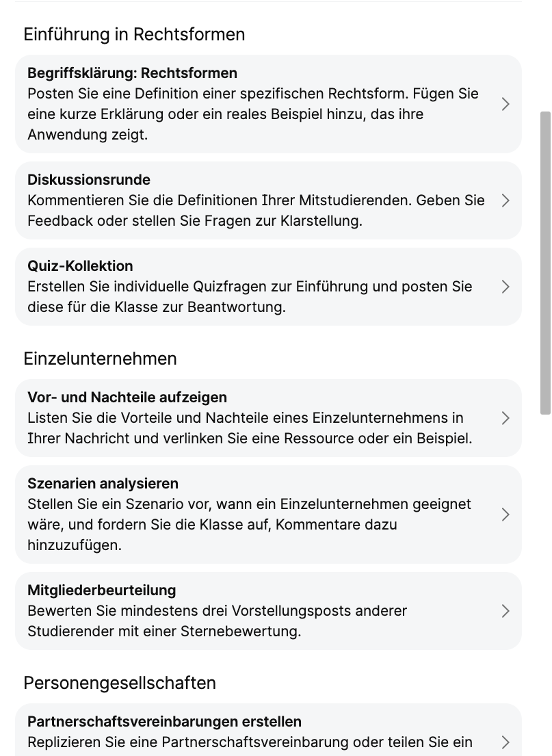Image resolution: width=552 pixels, height=756 pixels.
Task: Click scrollbar track below the thumb
Action: [545, 582]
